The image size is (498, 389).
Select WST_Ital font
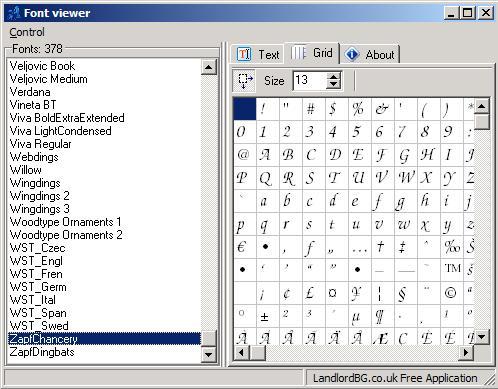click(33, 300)
